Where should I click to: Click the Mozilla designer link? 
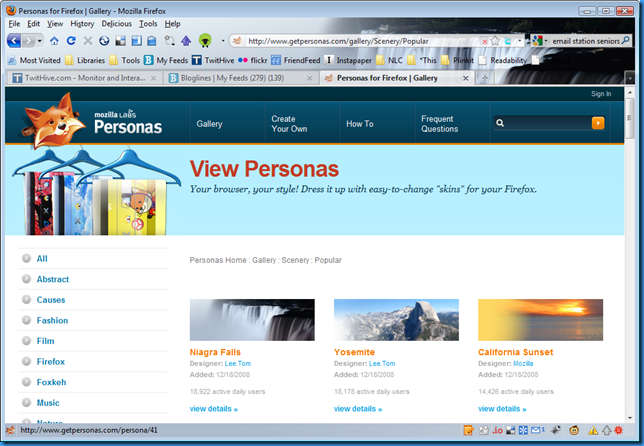523,363
